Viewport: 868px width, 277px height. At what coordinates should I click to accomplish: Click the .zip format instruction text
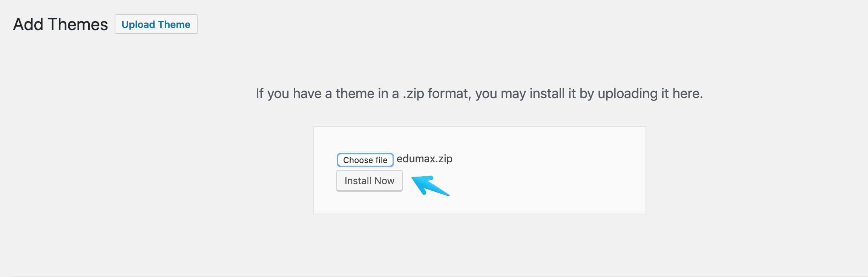(x=479, y=93)
